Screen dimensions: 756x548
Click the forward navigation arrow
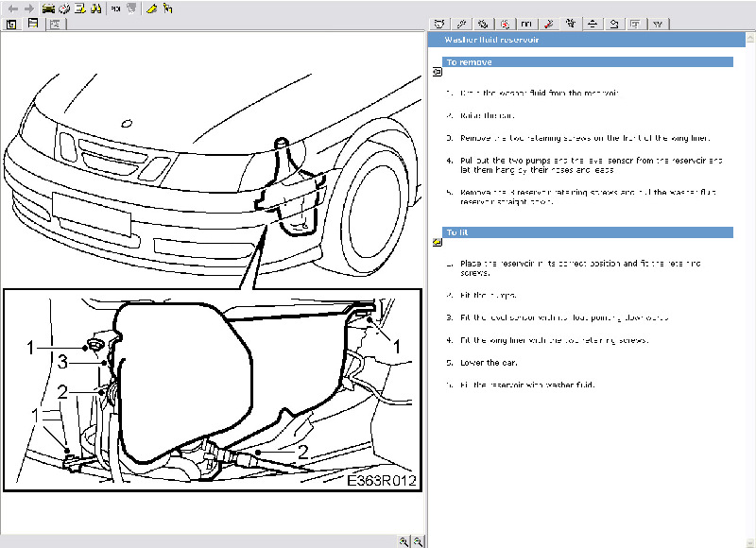(28, 9)
